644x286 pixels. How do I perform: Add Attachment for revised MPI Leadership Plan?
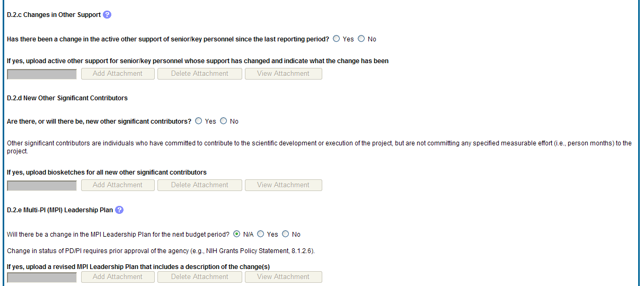point(118,277)
